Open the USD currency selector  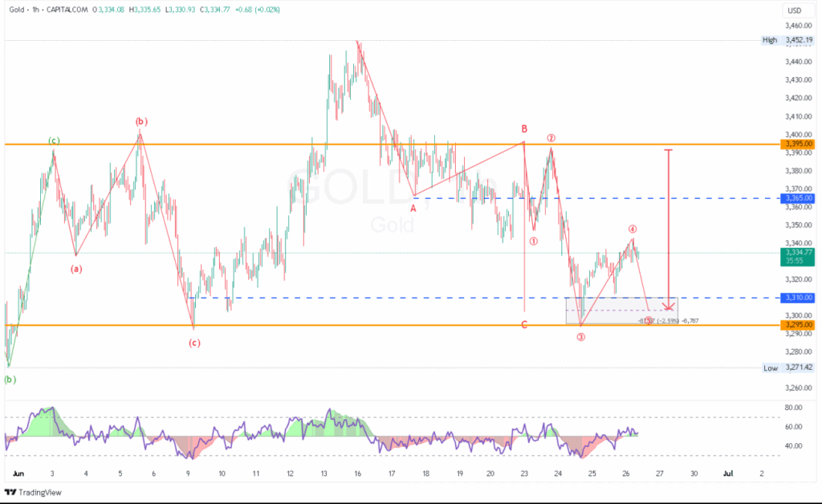[x=795, y=10]
